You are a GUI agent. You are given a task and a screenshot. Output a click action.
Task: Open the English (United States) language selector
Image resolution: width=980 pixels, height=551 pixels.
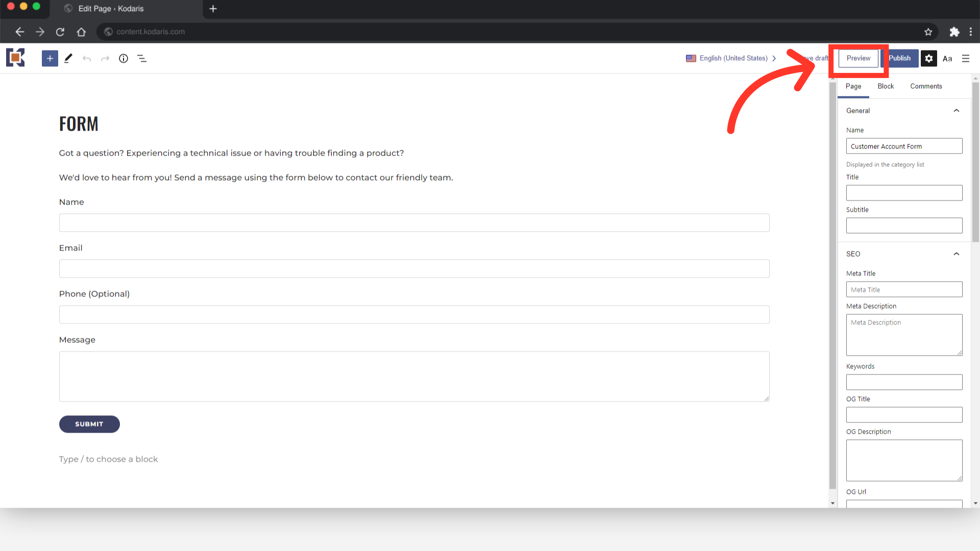tap(731, 59)
